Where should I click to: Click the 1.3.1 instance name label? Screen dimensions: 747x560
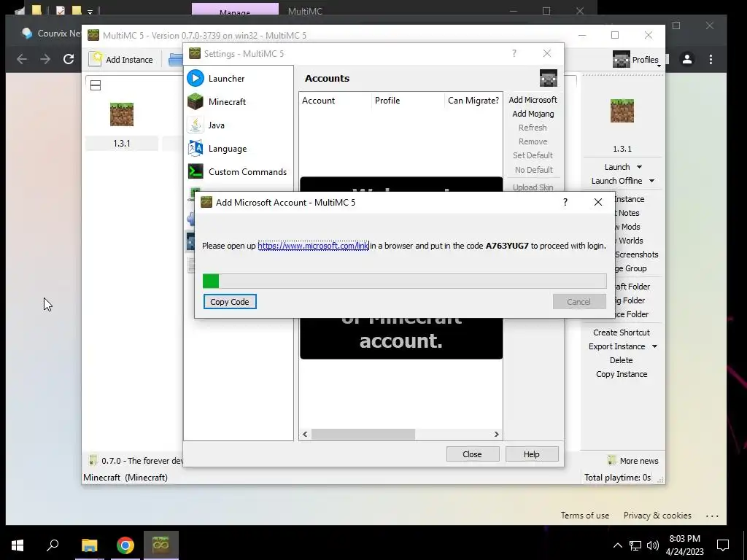coord(122,144)
